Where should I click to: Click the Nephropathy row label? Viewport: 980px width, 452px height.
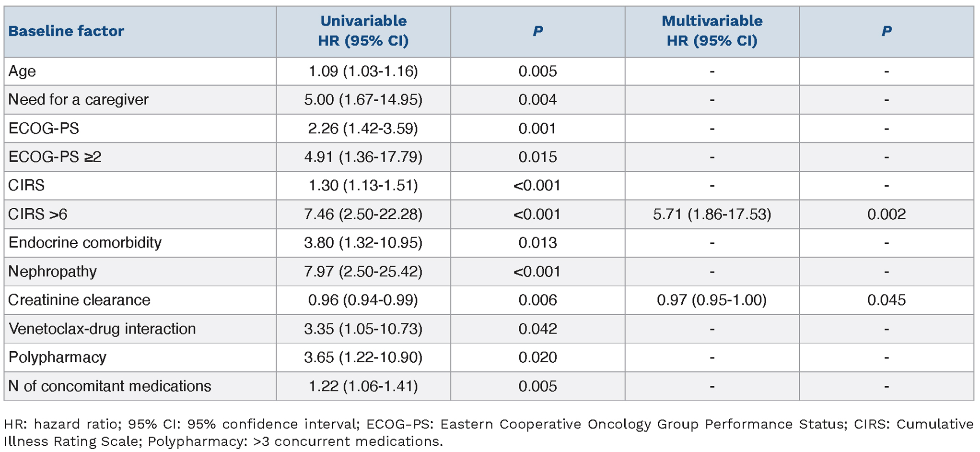[x=52, y=272]
